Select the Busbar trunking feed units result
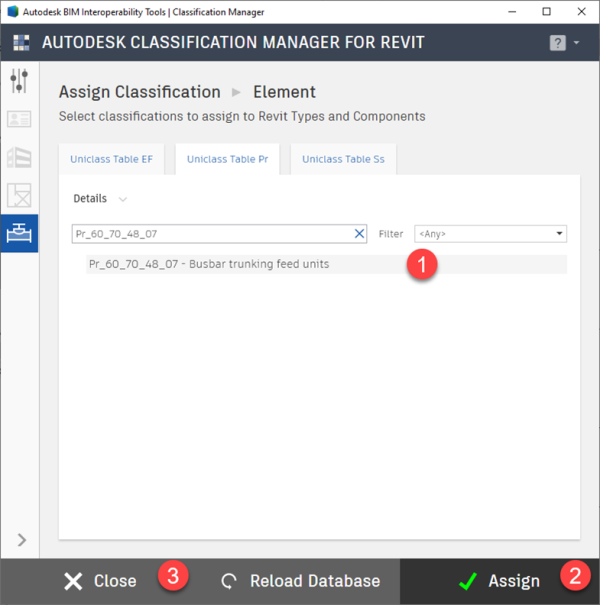The height and width of the screenshot is (605, 600). point(209,264)
